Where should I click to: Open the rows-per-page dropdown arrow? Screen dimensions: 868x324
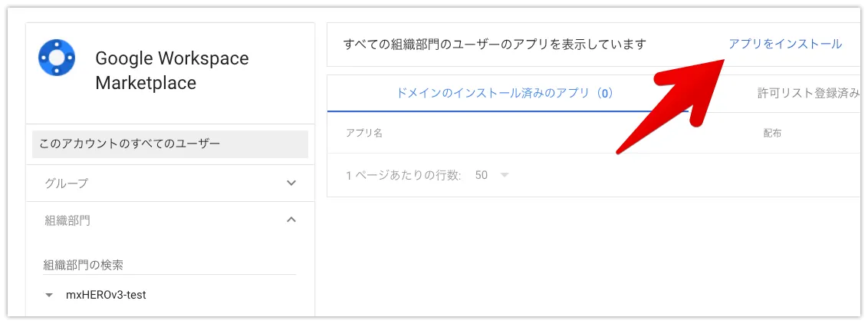505,175
